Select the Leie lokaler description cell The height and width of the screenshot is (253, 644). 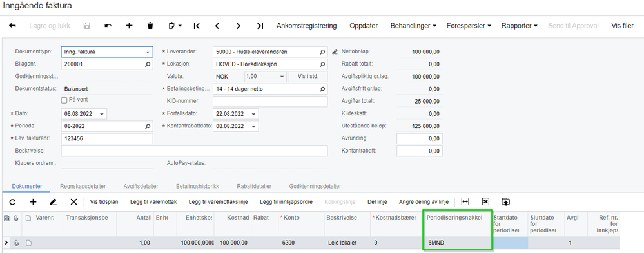[347, 243]
